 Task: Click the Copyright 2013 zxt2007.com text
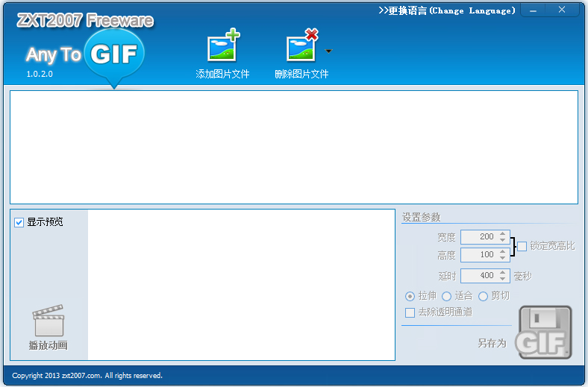[87, 375]
